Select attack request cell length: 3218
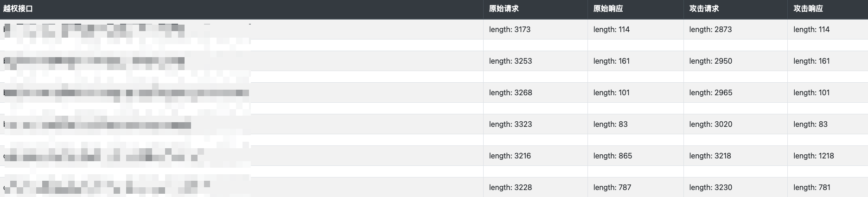The height and width of the screenshot is (197, 868). [x=710, y=156]
